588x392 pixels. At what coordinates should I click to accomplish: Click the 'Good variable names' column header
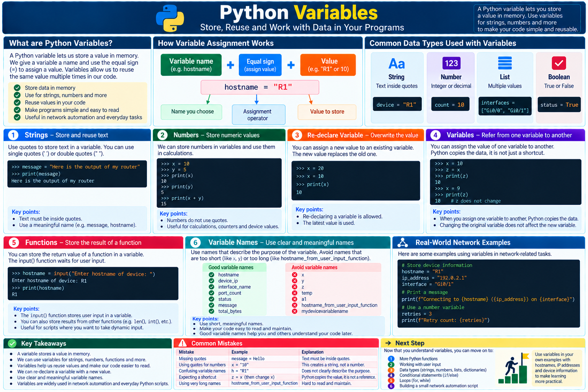[234, 267]
